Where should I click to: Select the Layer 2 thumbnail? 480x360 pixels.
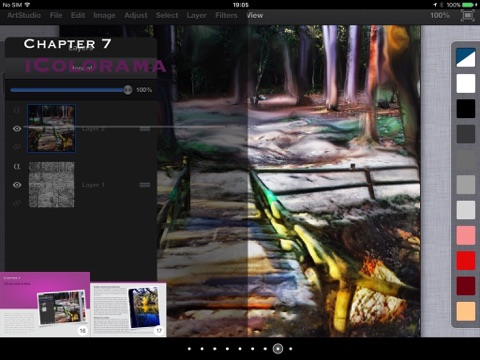coord(51,128)
